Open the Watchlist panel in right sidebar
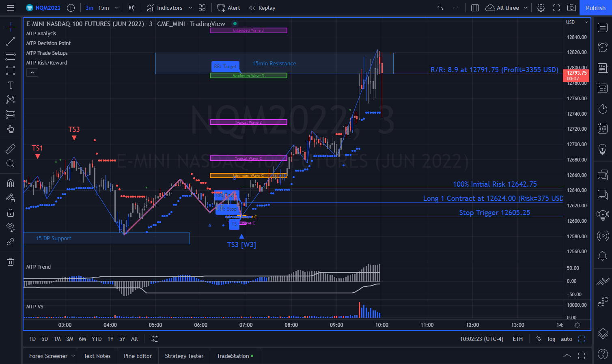The width and height of the screenshot is (612, 364). (x=603, y=27)
